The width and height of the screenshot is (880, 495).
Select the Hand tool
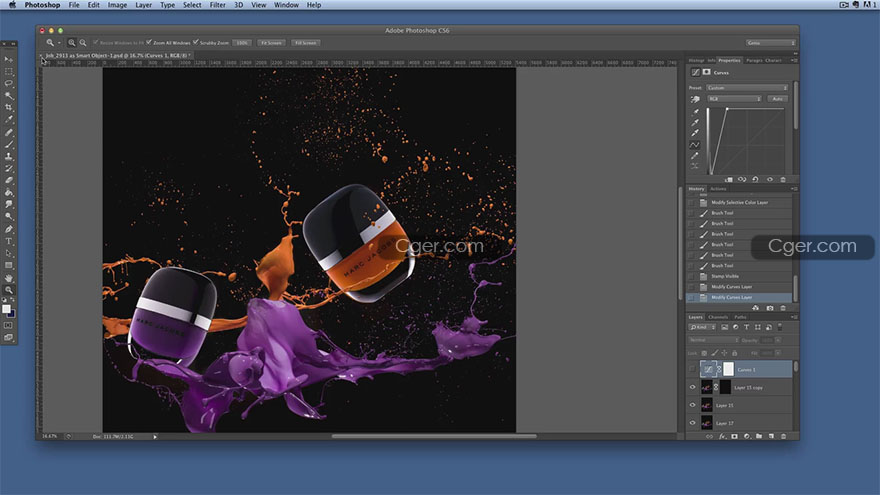click(8, 278)
